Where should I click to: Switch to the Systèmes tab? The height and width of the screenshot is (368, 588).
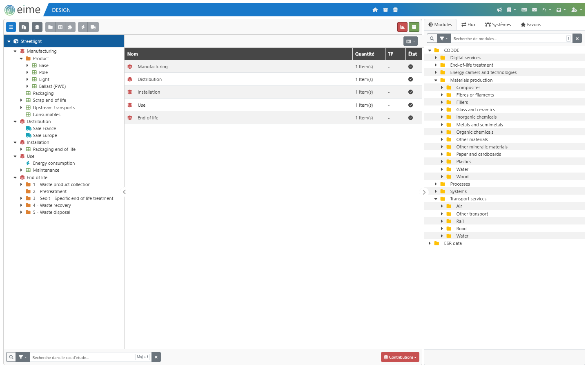(x=498, y=25)
